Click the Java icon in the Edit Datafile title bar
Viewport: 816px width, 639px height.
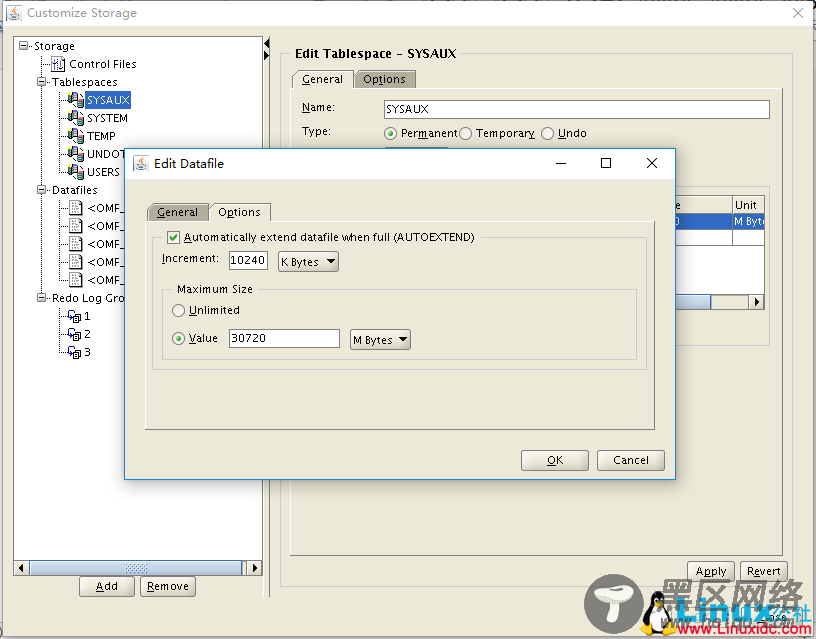click(141, 163)
